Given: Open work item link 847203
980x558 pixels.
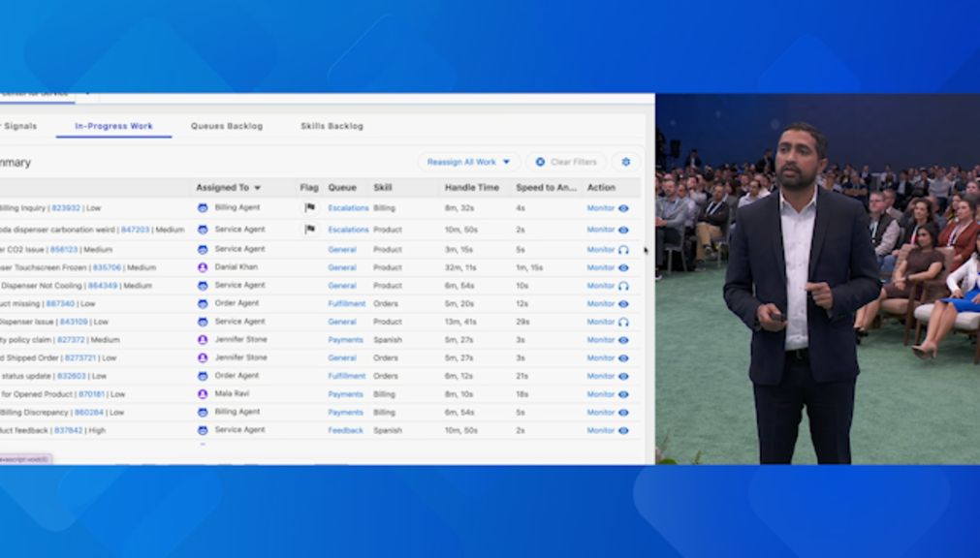Looking at the screenshot, I should pyautogui.click(x=135, y=230).
